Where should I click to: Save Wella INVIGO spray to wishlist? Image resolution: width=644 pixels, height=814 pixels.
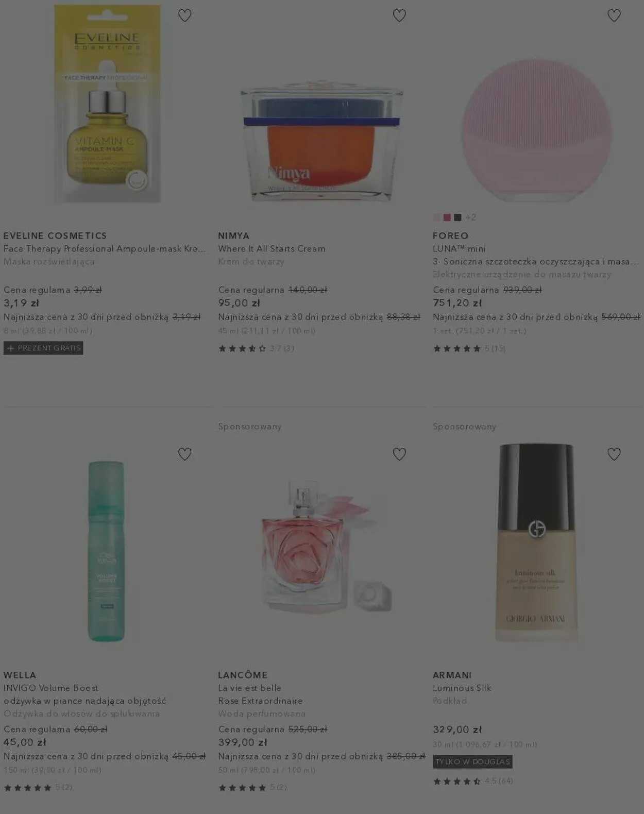pos(184,454)
